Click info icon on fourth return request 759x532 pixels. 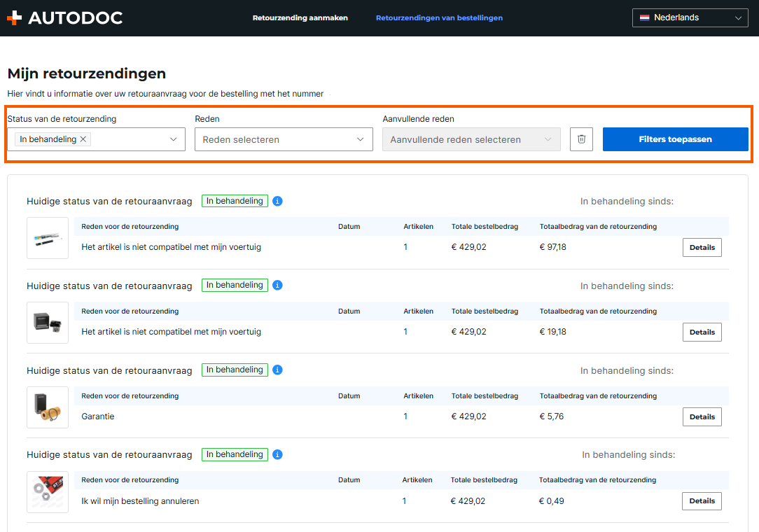pos(277,455)
